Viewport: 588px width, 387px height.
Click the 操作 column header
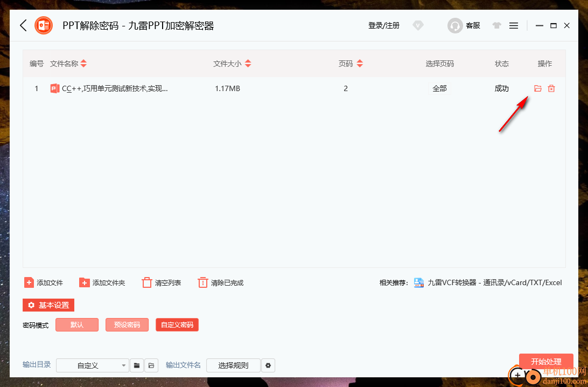[545, 64]
